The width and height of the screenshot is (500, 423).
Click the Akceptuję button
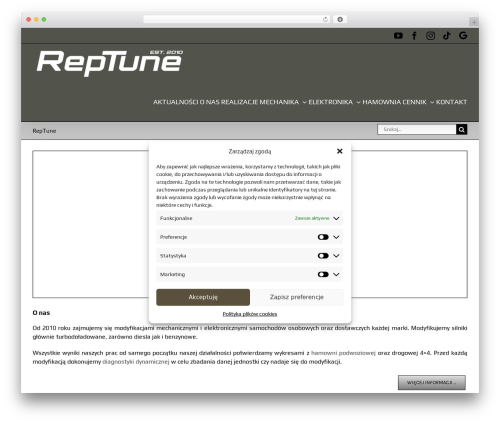(203, 297)
